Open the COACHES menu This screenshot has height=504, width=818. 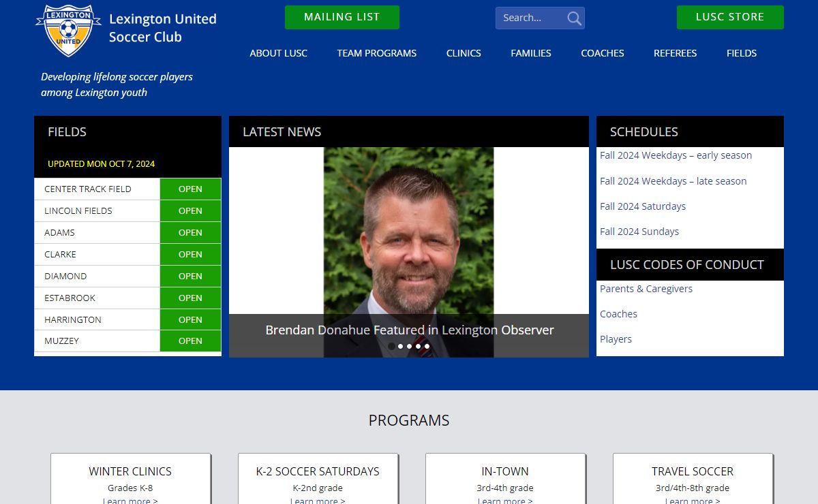603,53
